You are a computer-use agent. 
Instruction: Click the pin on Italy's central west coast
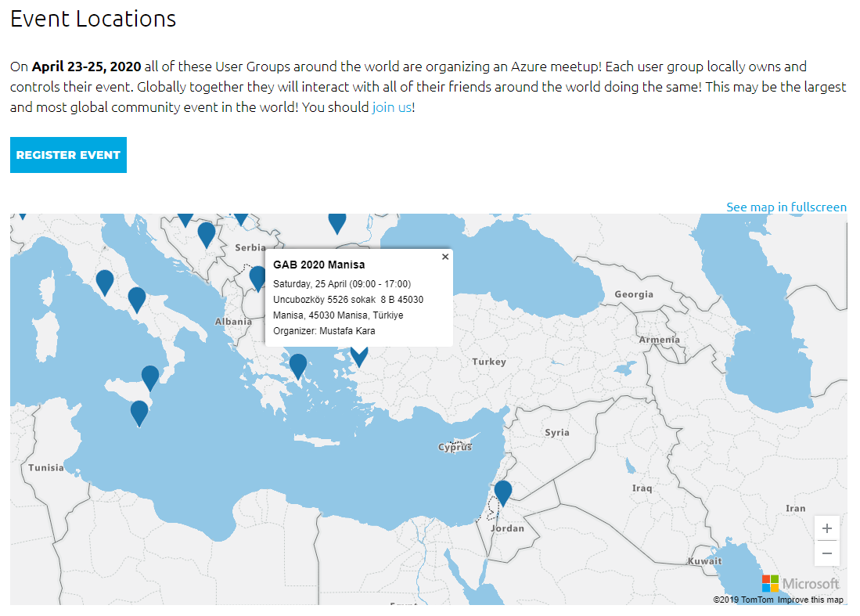[105, 280]
